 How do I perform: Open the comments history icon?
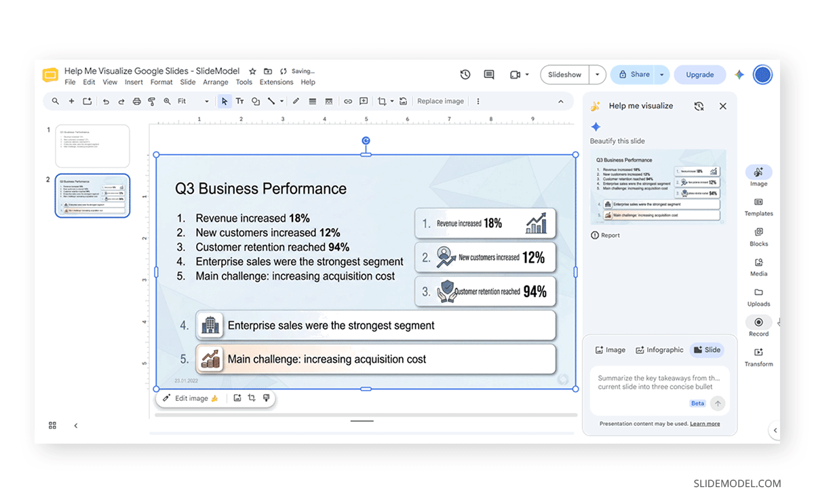pyautogui.click(x=489, y=75)
